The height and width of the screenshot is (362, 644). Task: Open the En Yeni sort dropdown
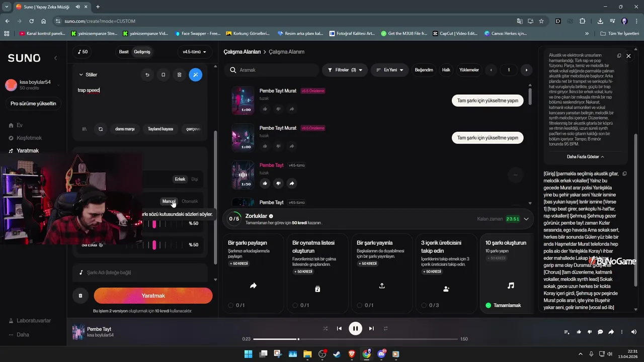point(390,70)
